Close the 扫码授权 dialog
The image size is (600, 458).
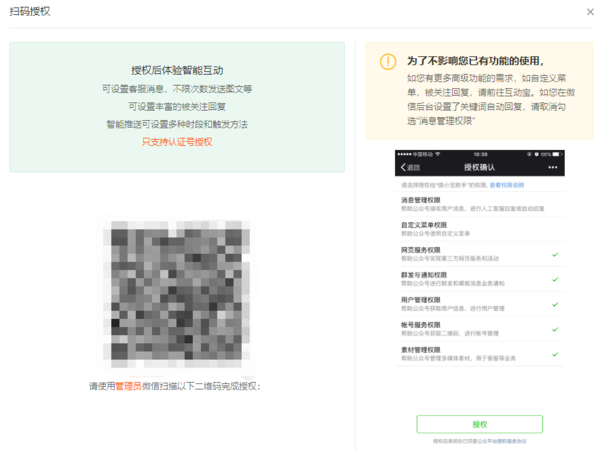tap(589, 12)
